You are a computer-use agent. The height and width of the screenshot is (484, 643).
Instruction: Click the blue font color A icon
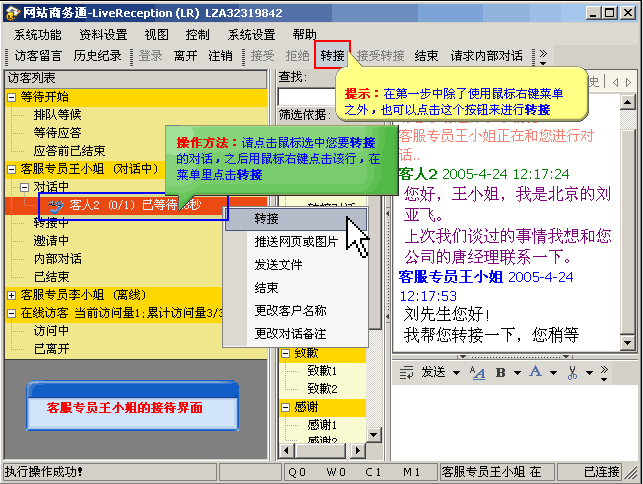[537, 372]
